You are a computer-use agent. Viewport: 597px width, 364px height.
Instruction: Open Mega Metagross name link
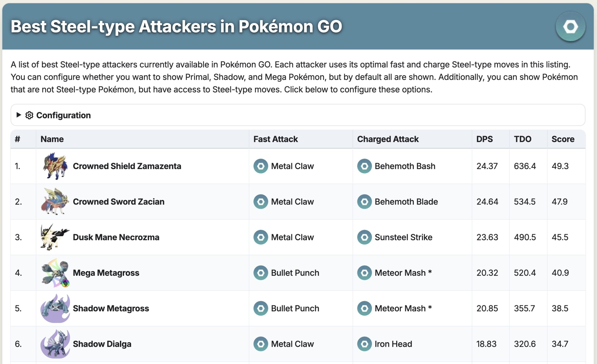106,273
